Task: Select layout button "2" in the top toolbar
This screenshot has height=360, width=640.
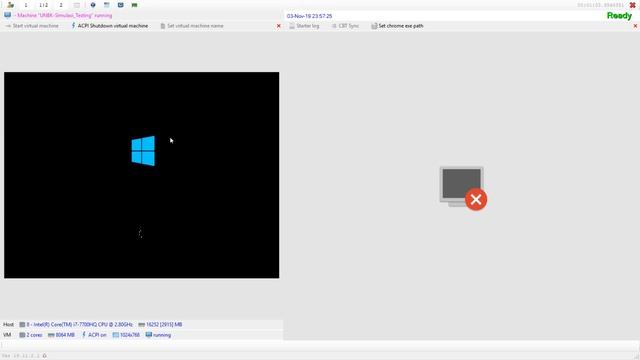Action: click(x=61, y=5)
